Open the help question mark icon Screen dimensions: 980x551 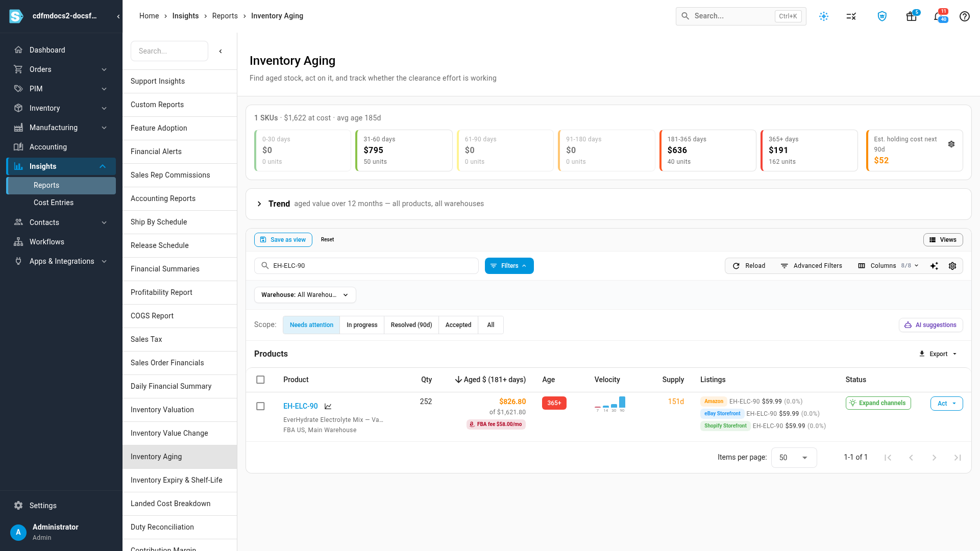tap(965, 16)
